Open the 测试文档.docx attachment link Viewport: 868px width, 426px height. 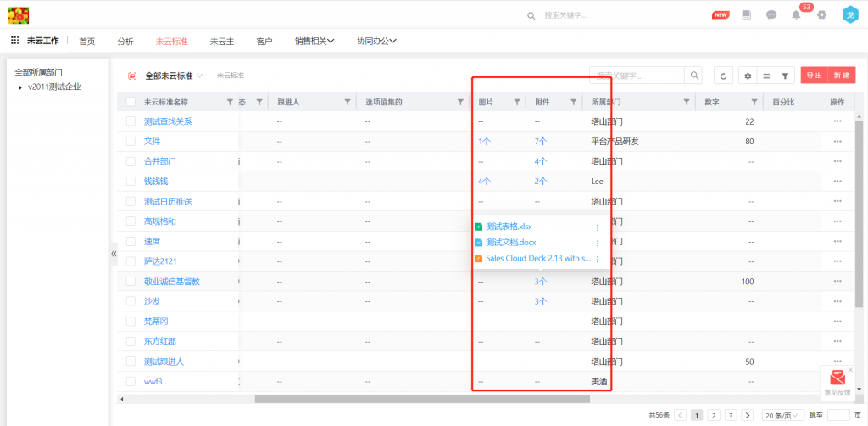[x=510, y=243]
